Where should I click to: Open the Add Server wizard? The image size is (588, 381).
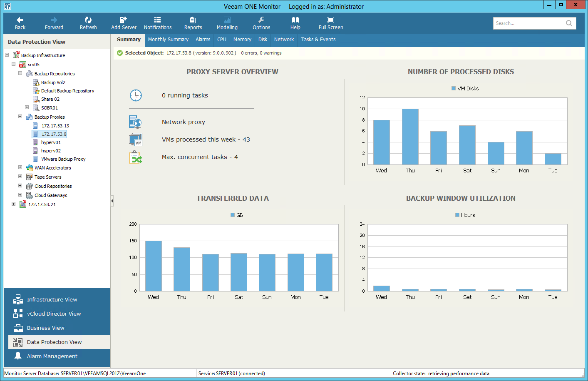[x=124, y=23]
